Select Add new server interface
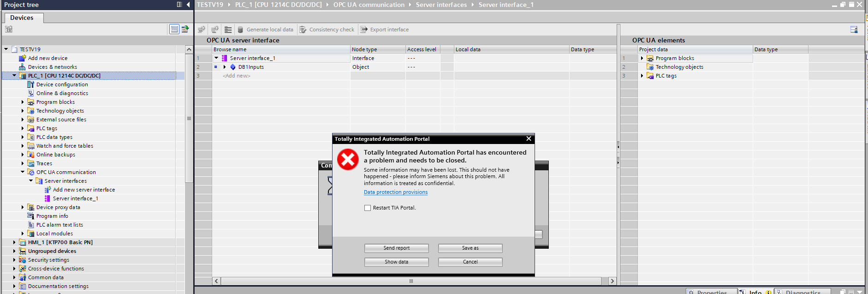This screenshot has height=294, width=868. click(x=83, y=190)
